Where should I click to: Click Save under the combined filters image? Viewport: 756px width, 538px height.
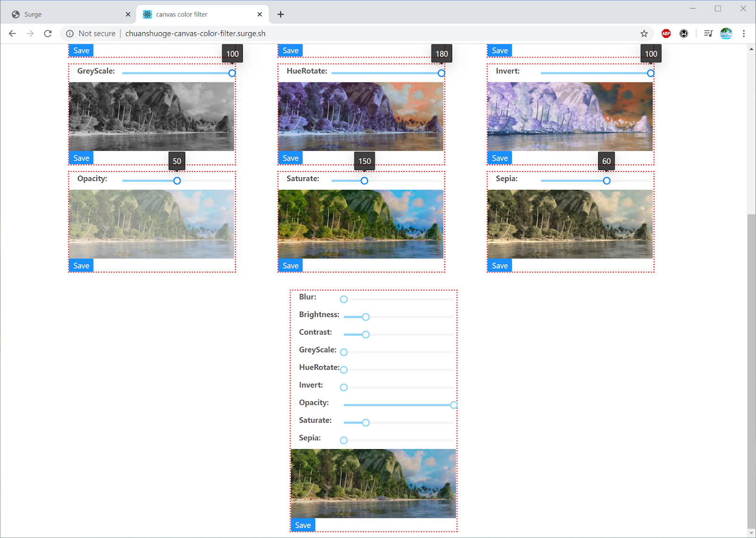(303, 525)
